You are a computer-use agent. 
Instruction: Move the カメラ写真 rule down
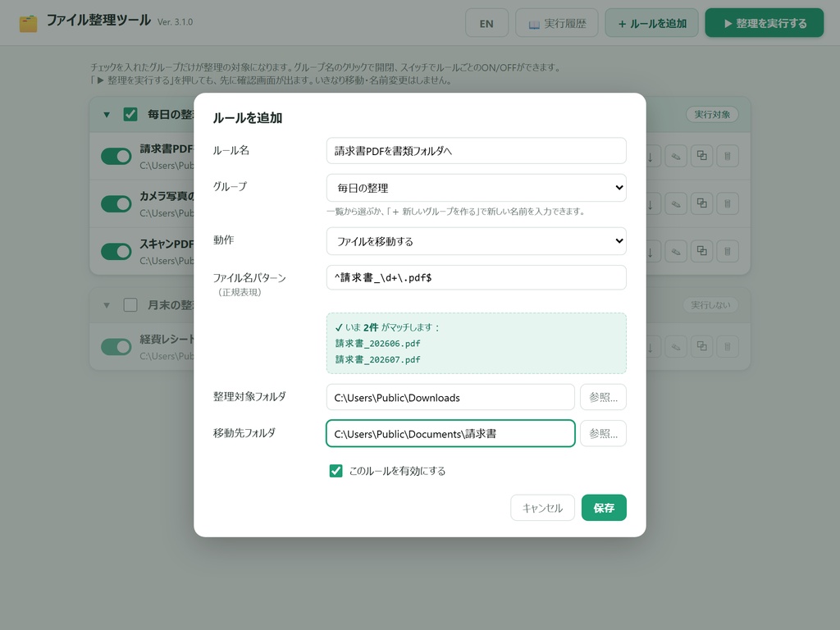(x=651, y=203)
